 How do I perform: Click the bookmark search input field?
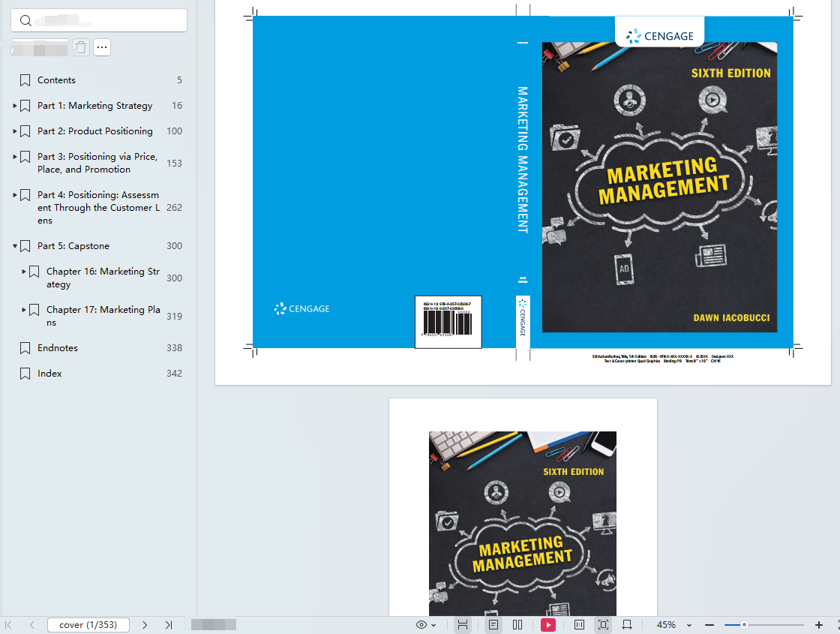tap(99, 20)
